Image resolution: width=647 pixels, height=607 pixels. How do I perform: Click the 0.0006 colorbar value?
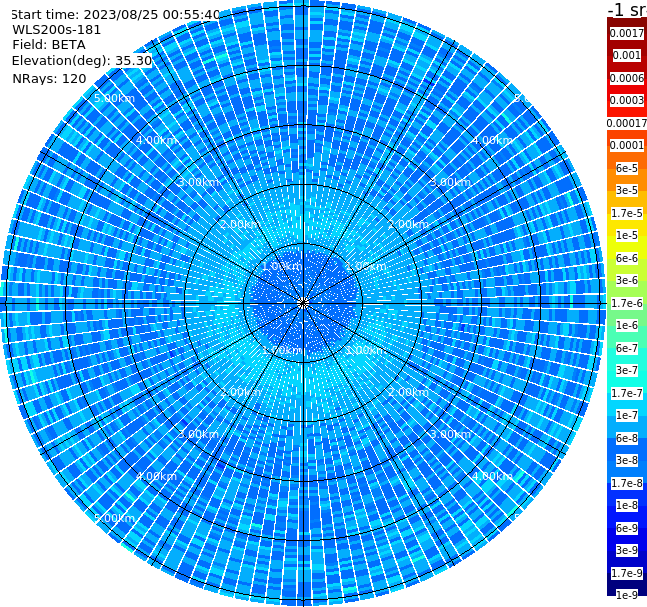(x=627, y=78)
